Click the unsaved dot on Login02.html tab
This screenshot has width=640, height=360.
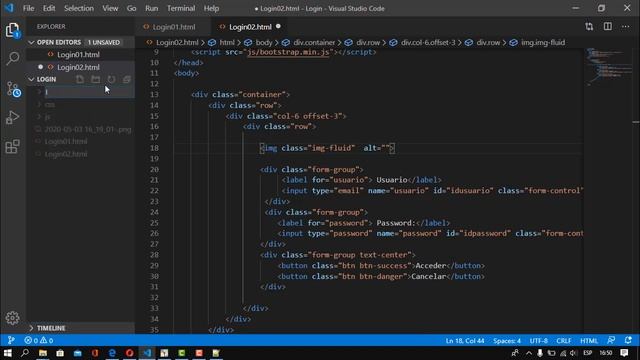pos(278,27)
